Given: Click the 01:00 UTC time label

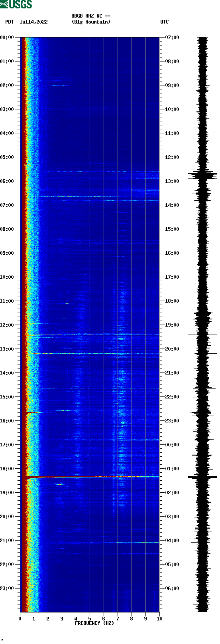Looking at the screenshot, I should 172,469.
